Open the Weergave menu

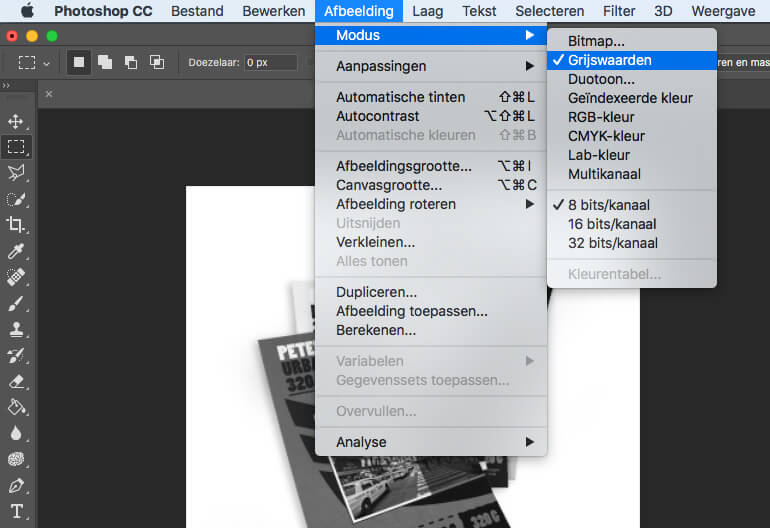[723, 11]
